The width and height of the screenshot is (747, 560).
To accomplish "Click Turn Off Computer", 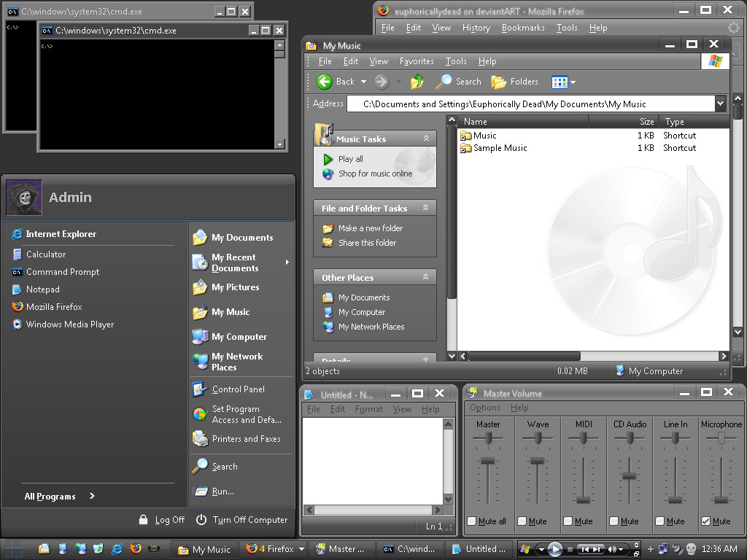I will [241, 520].
